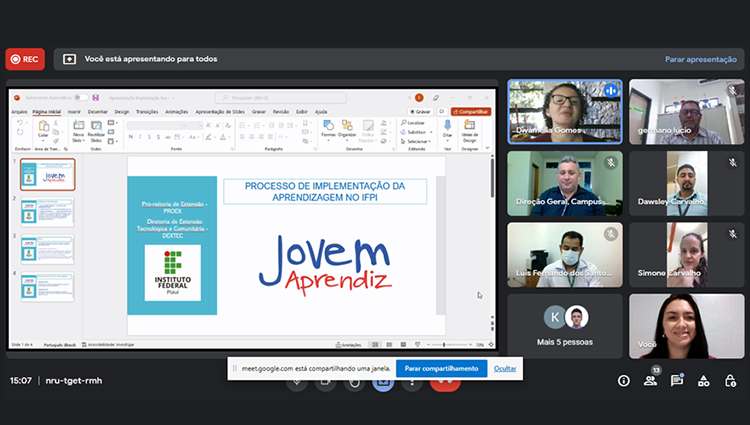Image resolution: width=750 pixels, height=425 pixels.
Task: Select germano lucio video tile
Action: [x=687, y=112]
